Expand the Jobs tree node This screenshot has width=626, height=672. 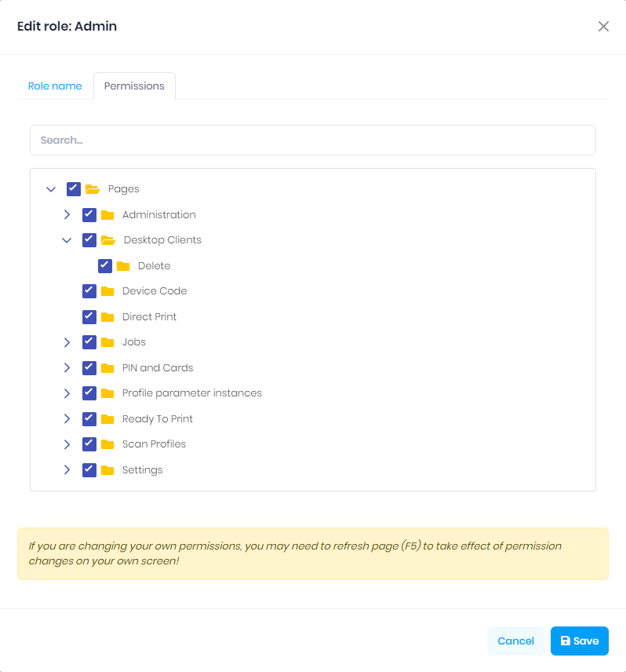click(x=67, y=342)
